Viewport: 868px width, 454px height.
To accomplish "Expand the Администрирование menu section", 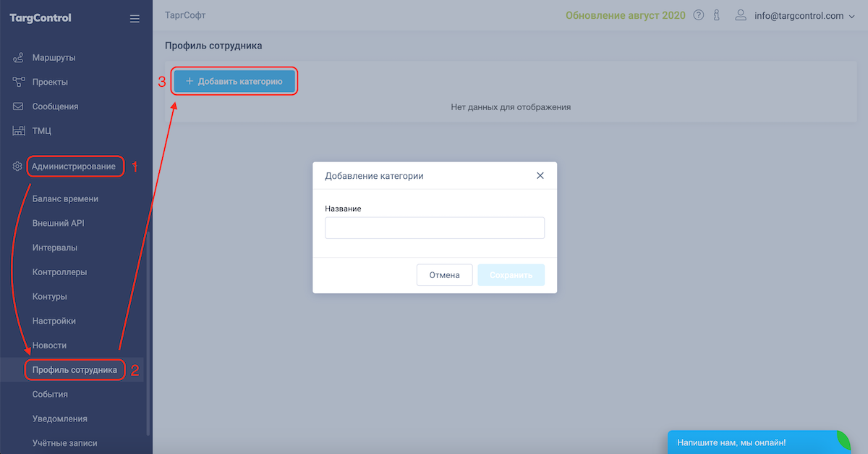I will click(73, 167).
